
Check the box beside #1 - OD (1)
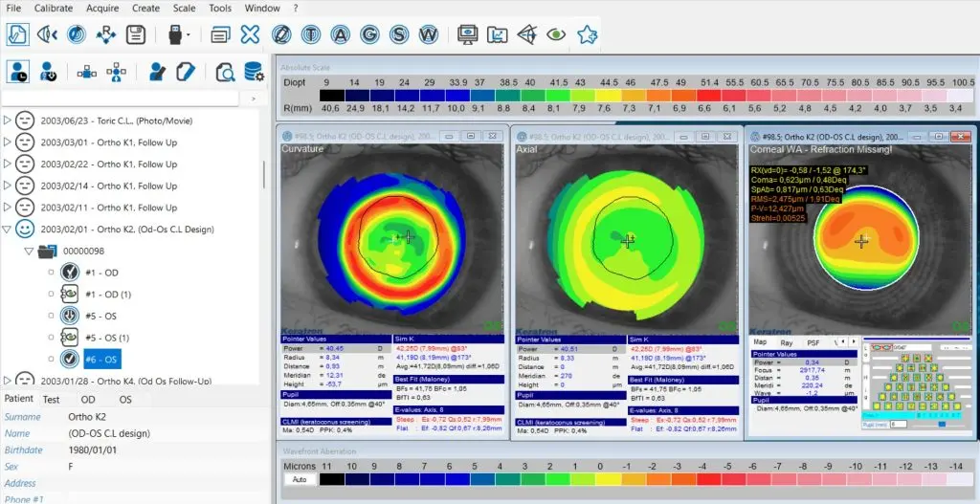52,295
